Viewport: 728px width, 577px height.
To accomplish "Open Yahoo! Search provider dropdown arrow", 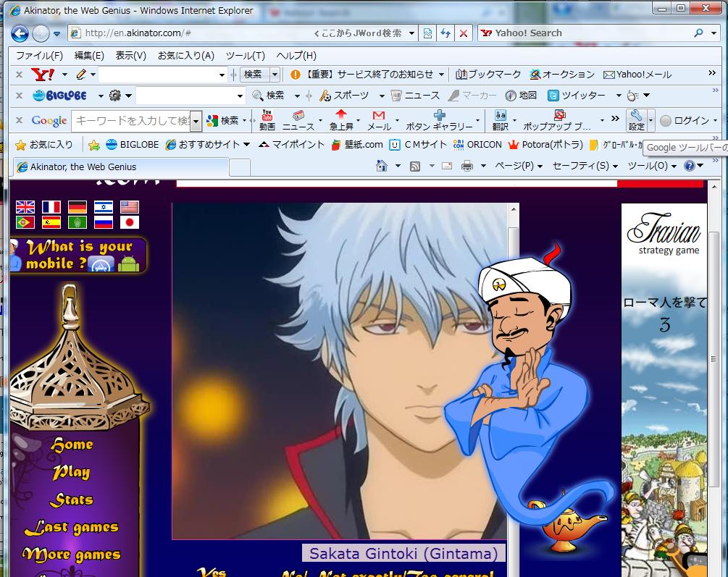I will point(714,33).
